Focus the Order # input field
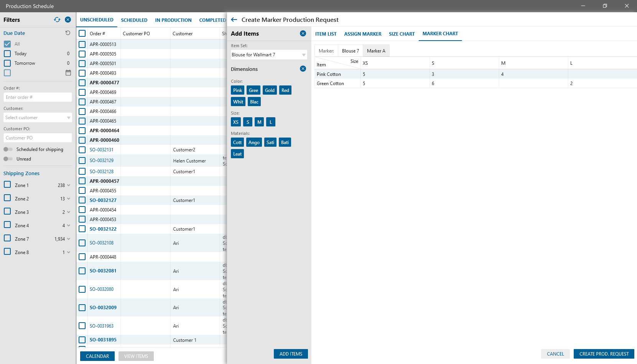Image resolution: width=637 pixels, height=364 pixels. pyautogui.click(x=38, y=97)
